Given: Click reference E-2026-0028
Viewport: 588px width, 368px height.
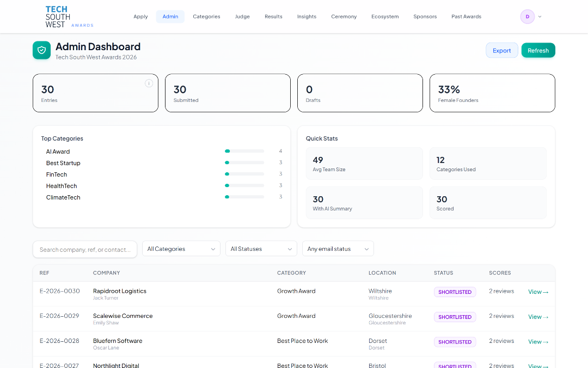Looking at the screenshot, I should 59,341.
